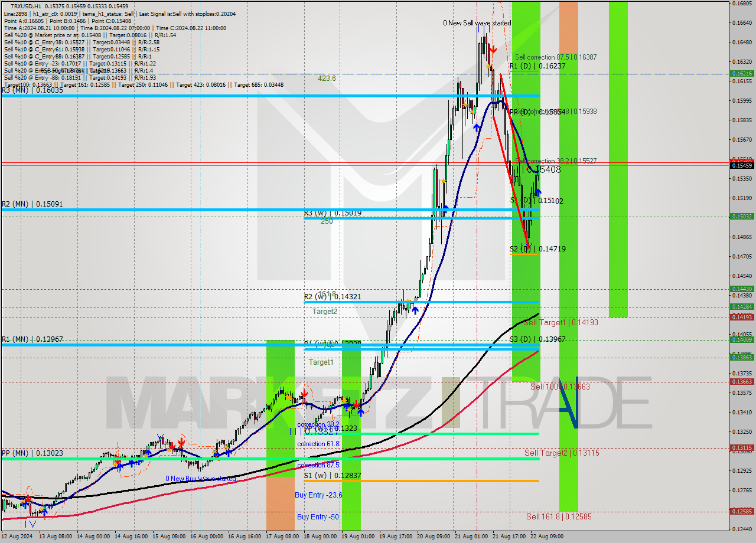
Task: Click the 12 Aug 2024 date label
Action: [17, 537]
